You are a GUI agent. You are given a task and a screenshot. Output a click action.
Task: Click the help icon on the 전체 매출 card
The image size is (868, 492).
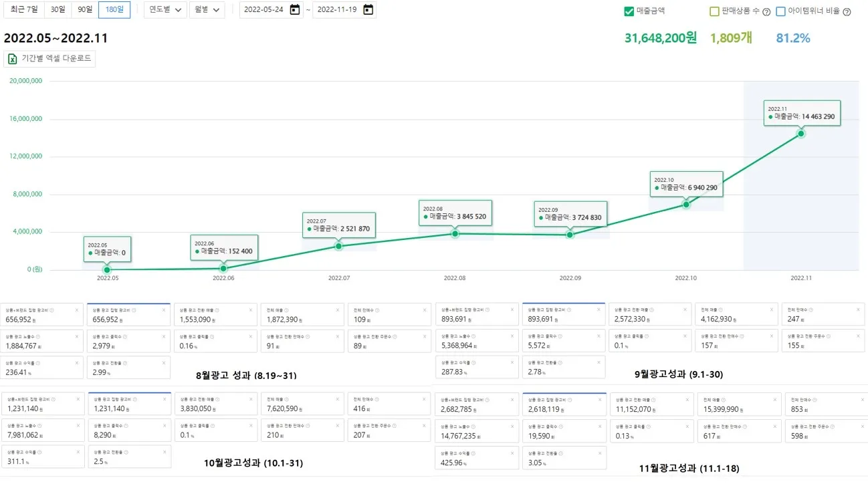click(288, 310)
